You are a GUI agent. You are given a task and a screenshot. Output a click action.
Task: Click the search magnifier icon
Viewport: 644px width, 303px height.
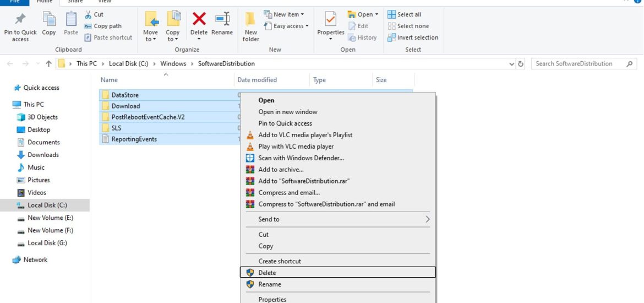pyautogui.click(x=629, y=64)
